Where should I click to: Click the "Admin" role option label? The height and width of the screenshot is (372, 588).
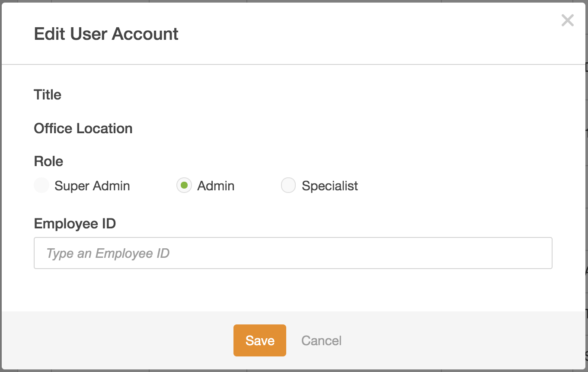click(216, 186)
